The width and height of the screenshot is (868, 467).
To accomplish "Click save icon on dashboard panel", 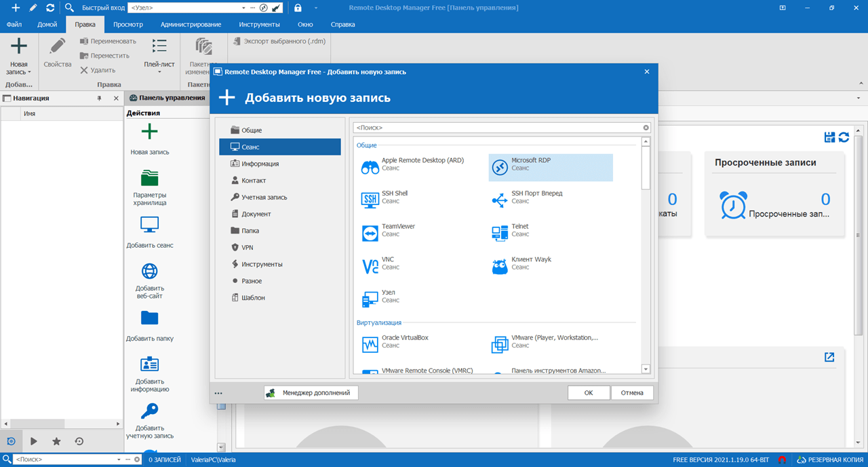I will pos(829,137).
